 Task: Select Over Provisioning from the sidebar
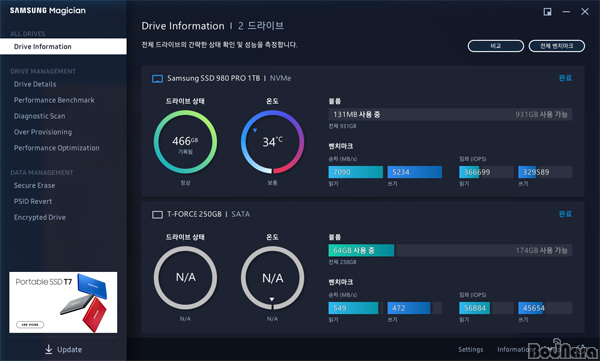(43, 132)
